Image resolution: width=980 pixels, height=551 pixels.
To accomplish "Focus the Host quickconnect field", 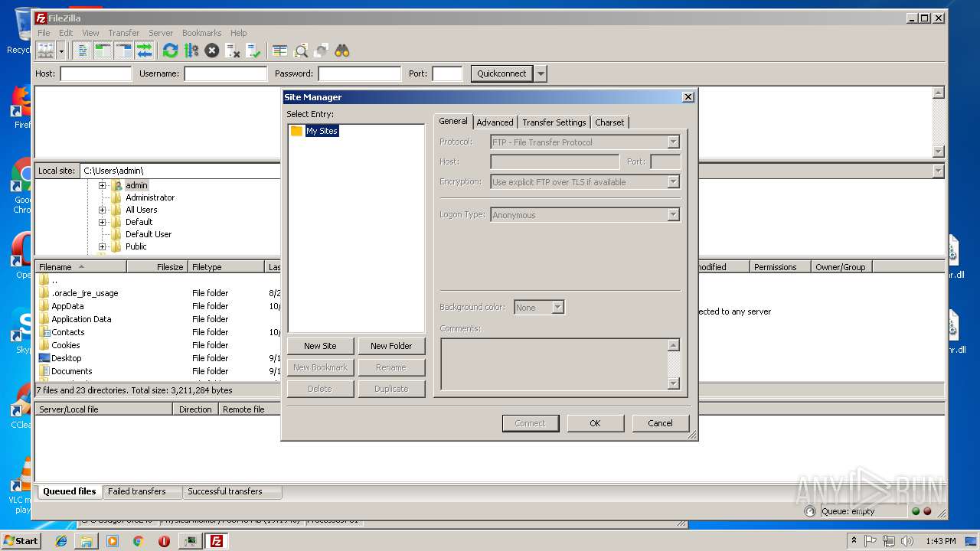I will [96, 73].
